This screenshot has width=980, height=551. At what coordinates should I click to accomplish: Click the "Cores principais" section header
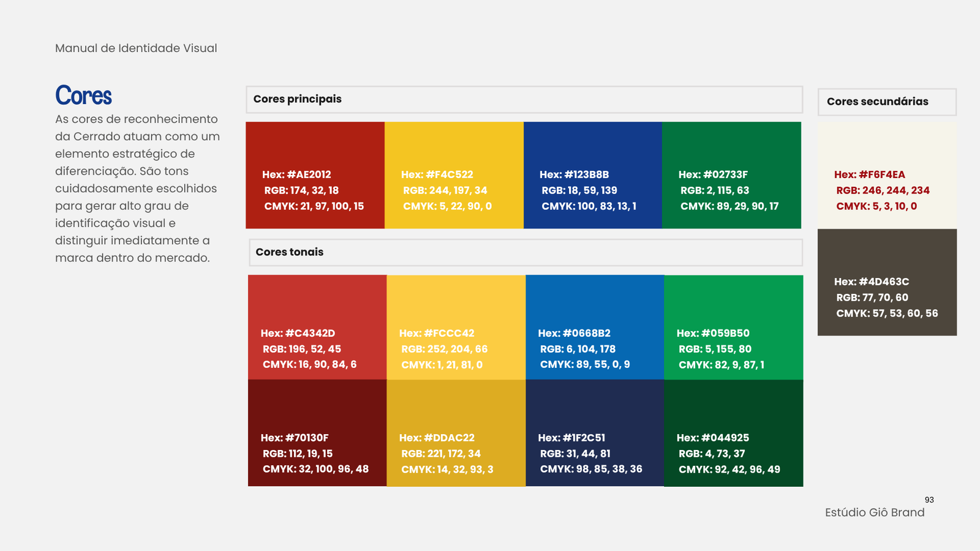(x=524, y=100)
